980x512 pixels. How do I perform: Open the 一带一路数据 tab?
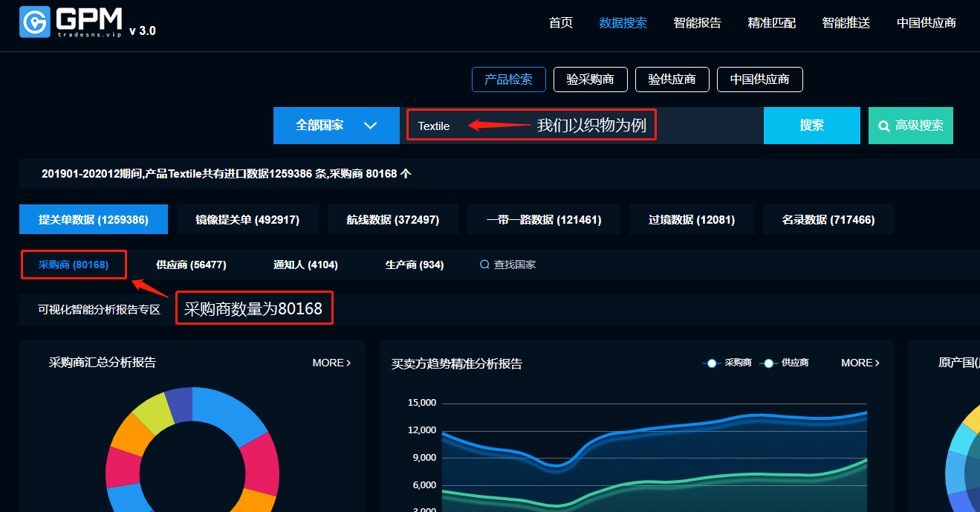pos(543,220)
